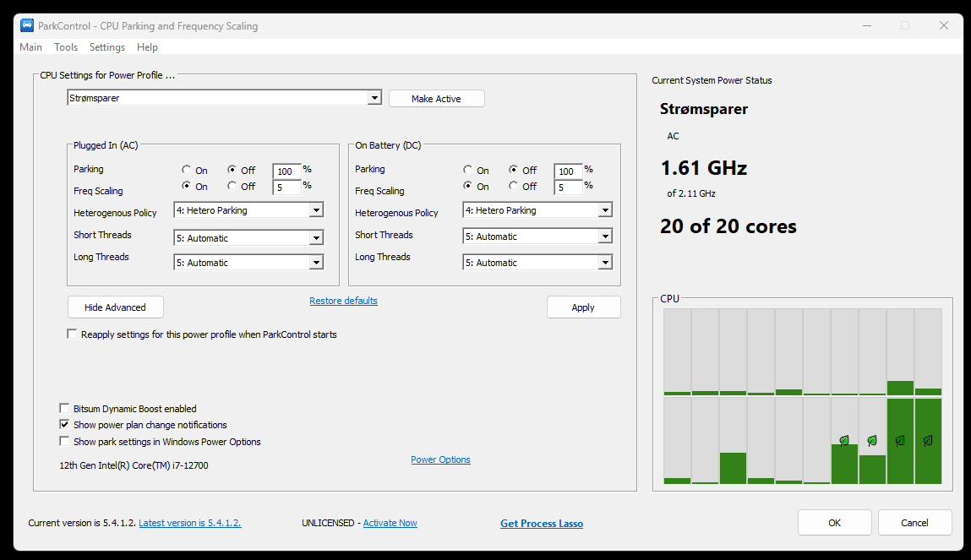
Task: Select Off for Plugged In Parking
Action: coord(232,170)
